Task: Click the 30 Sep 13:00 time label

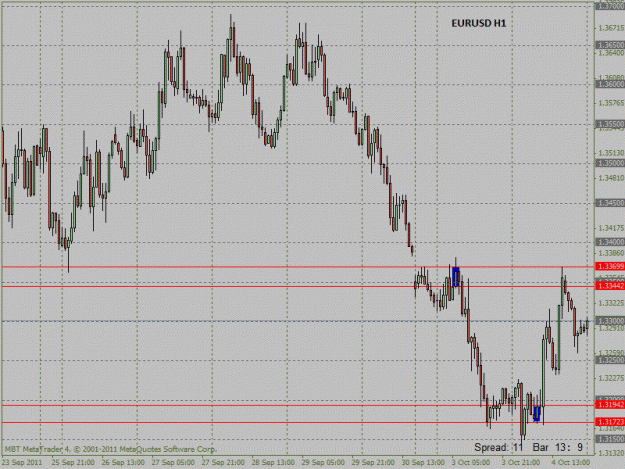Action: [x=423, y=463]
